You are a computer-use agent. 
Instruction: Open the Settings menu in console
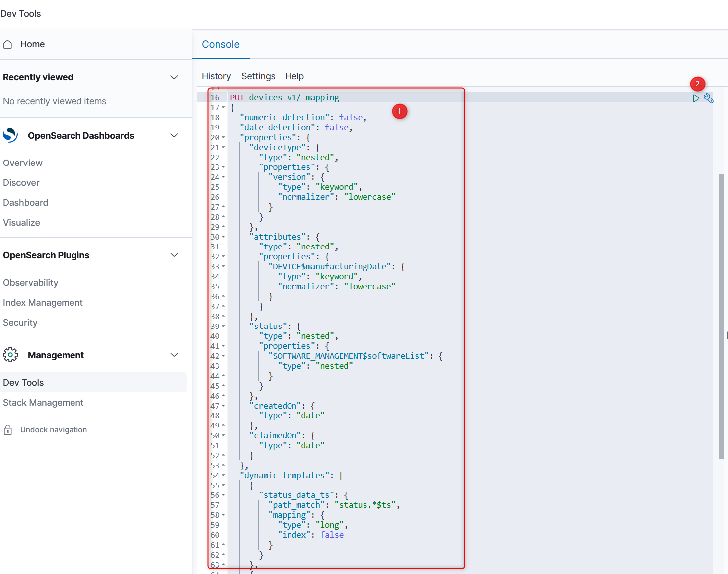point(258,76)
